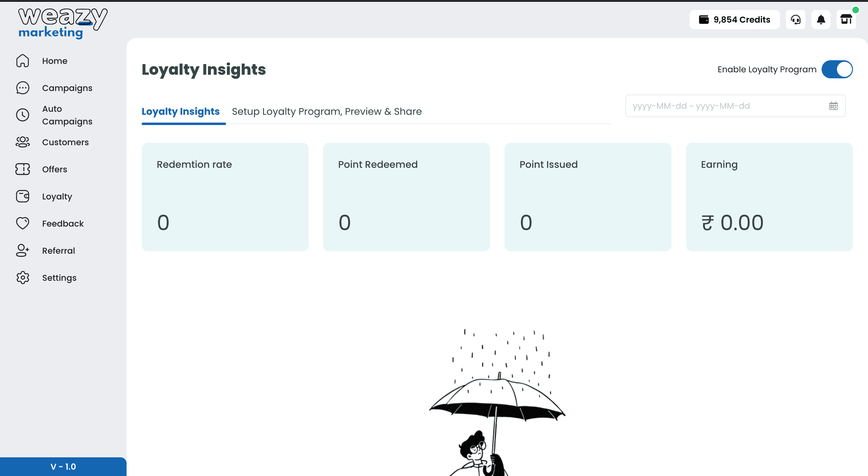This screenshot has width=868, height=476.
Task: Open the store icon with green dot
Action: [x=846, y=20]
